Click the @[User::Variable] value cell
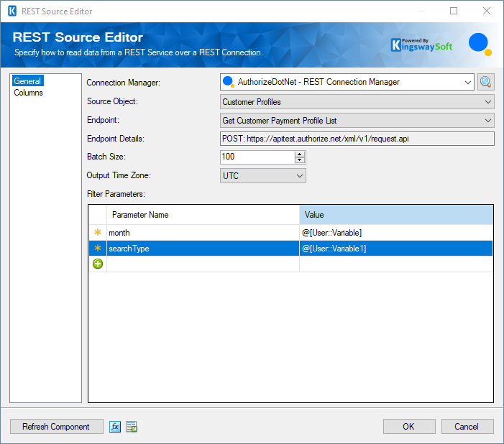504x444 pixels. pyautogui.click(x=396, y=233)
